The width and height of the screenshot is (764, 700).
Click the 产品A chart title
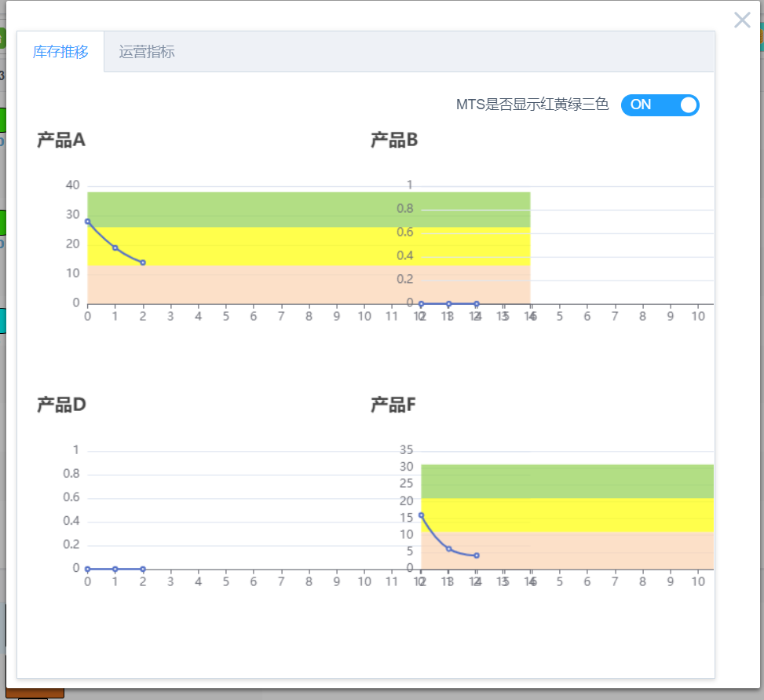click(x=61, y=140)
